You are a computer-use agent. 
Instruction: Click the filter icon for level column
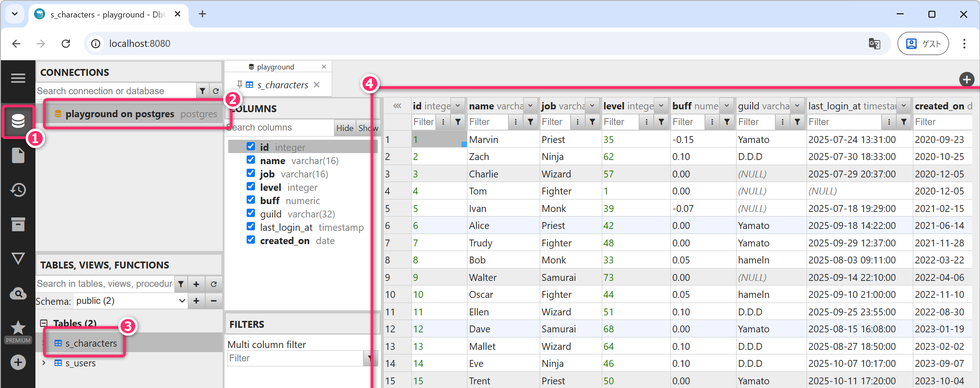661,122
